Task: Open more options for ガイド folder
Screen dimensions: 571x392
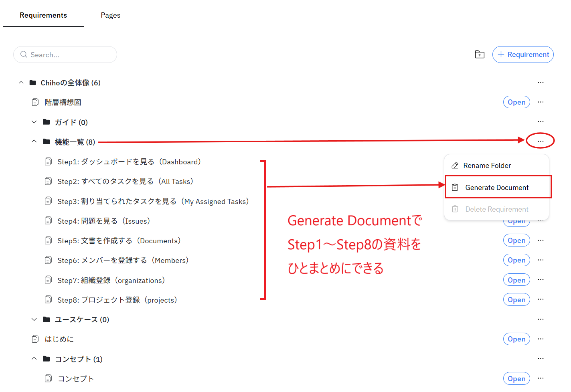Action: pyautogui.click(x=541, y=122)
